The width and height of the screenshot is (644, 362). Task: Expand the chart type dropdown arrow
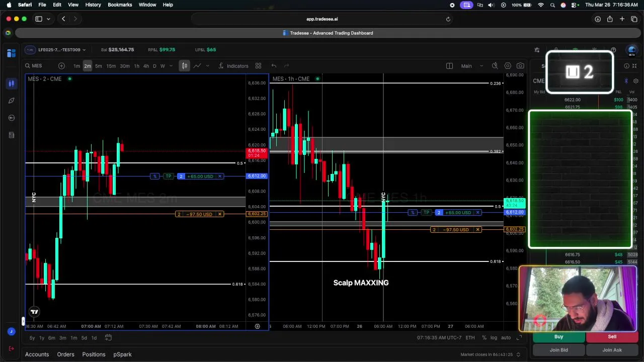pyautogui.click(x=207, y=66)
